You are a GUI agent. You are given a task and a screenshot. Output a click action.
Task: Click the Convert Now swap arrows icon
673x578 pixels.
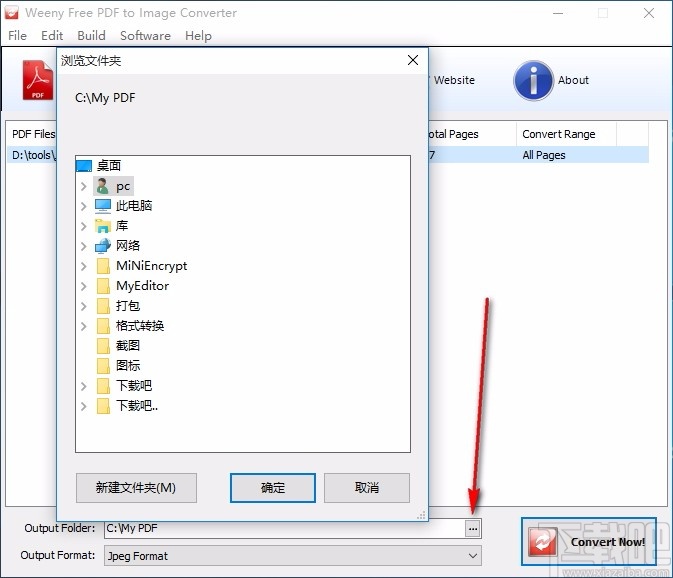[x=543, y=542]
